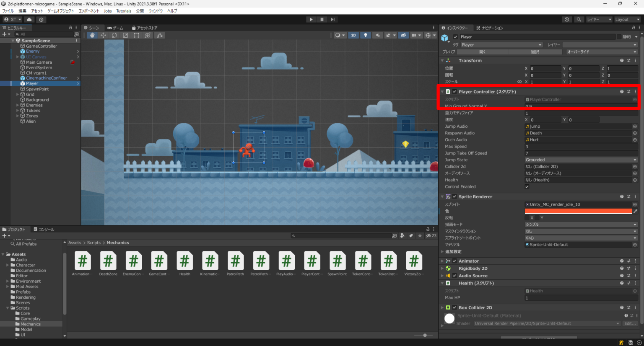
Task: Toggle the Control Enabled checkbox
Action: click(527, 187)
